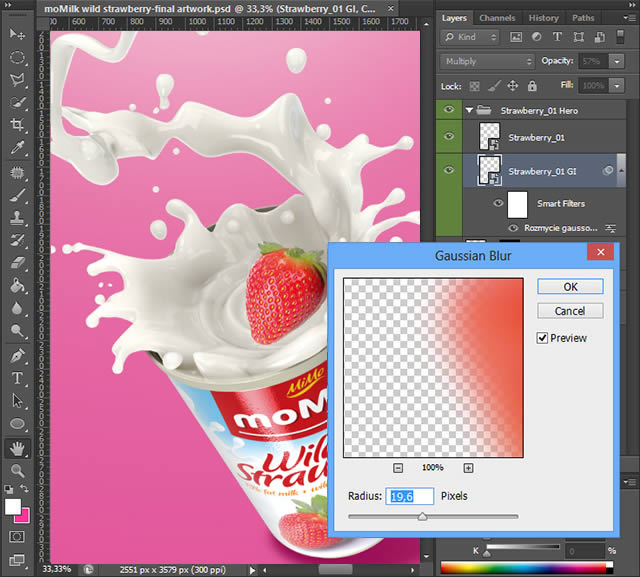Screen dimensions: 640x577
Task: Hide the Strawberry_01 layer
Action: click(449, 136)
